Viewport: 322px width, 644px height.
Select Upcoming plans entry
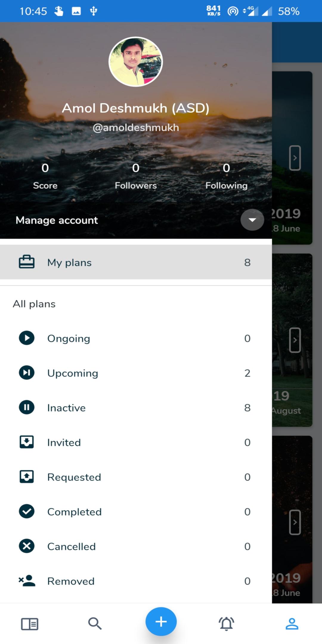(136, 373)
